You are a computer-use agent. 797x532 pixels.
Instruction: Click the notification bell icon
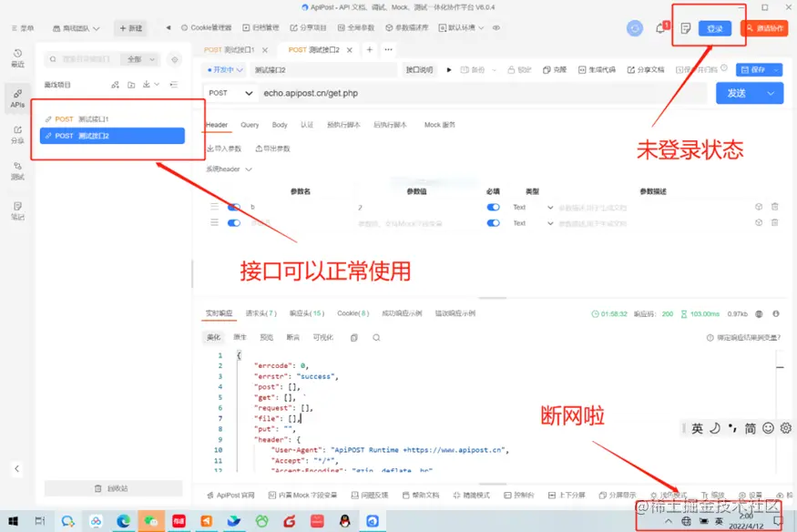tap(660, 28)
